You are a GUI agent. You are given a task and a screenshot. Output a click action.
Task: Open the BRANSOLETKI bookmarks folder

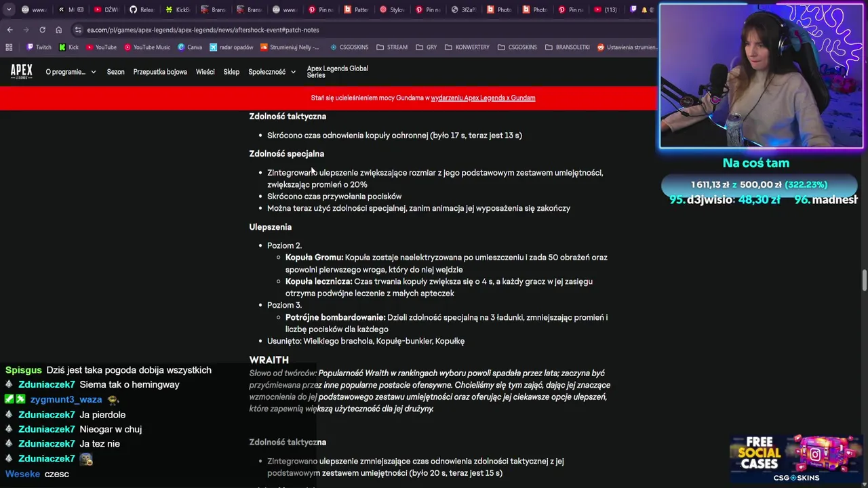[x=567, y=47]
